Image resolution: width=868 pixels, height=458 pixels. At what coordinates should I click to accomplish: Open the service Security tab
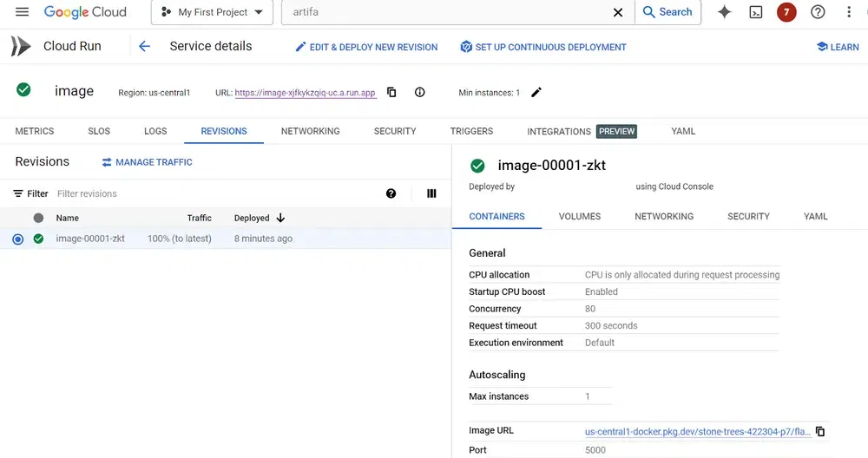click(x=395, y=131)
